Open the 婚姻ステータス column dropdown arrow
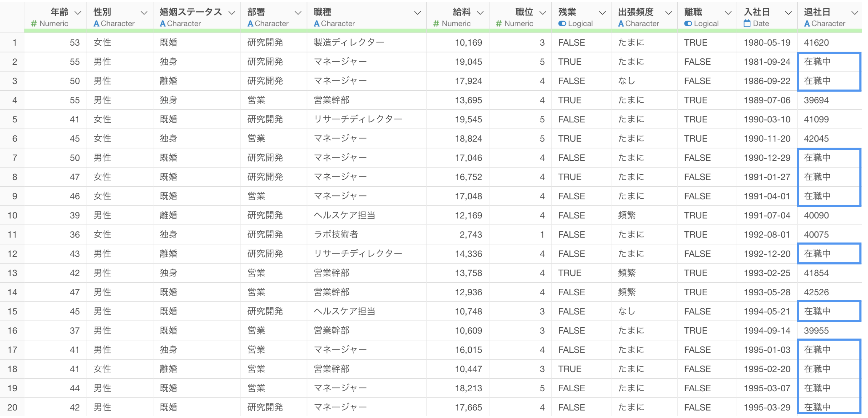 tap(232, 13)
